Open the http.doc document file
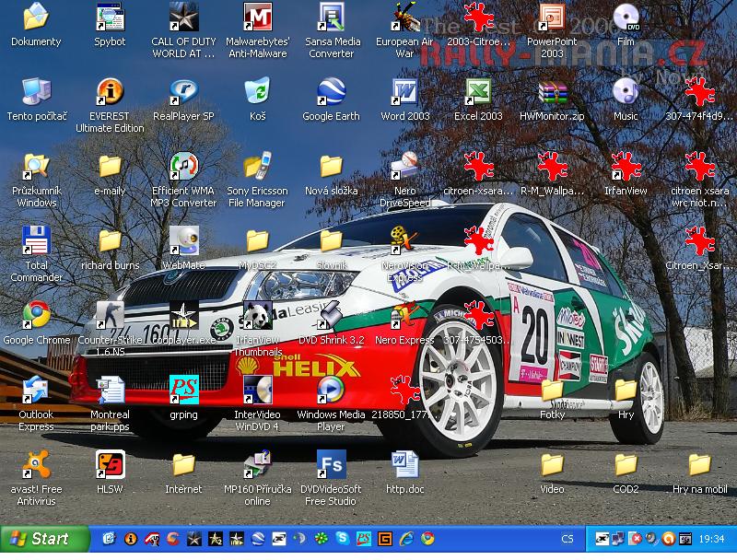 (x=404, y=465)
